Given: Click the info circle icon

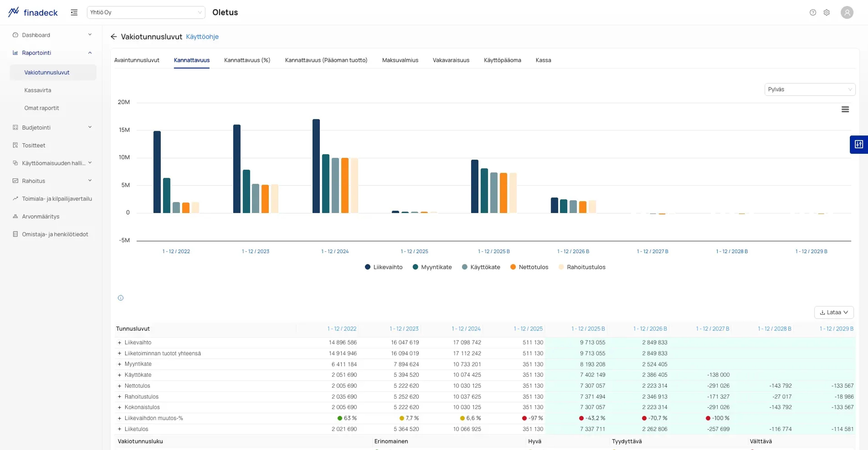Looking at the screenshot, I should tap(121, 298).
